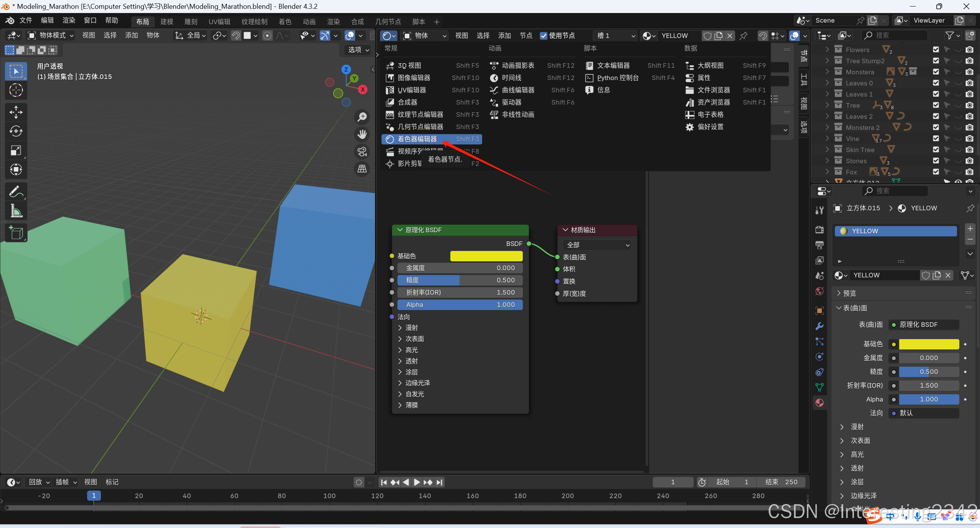Uncheck the Flowers collection exclude checkbox
This screenshot has height=528, width=980.
[x=936, y=49]
